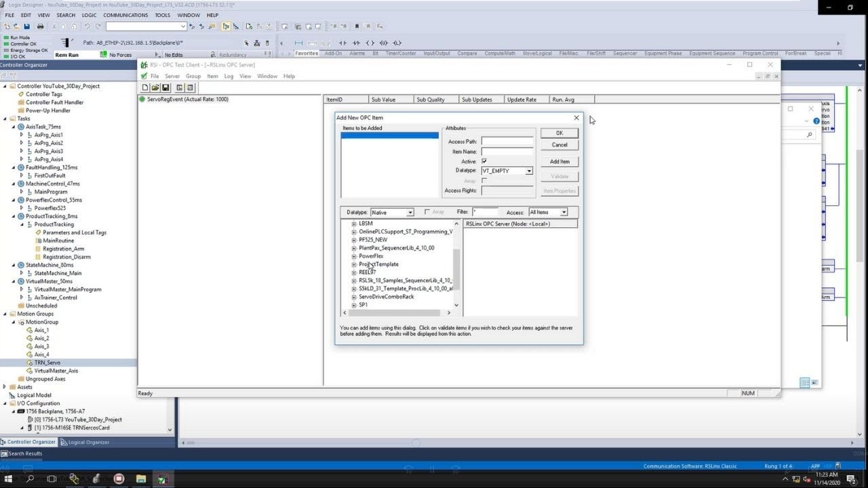Open the Group menu in OPC Test Client
The height and width of the screenshot is (488, 868).
point(193,76)
